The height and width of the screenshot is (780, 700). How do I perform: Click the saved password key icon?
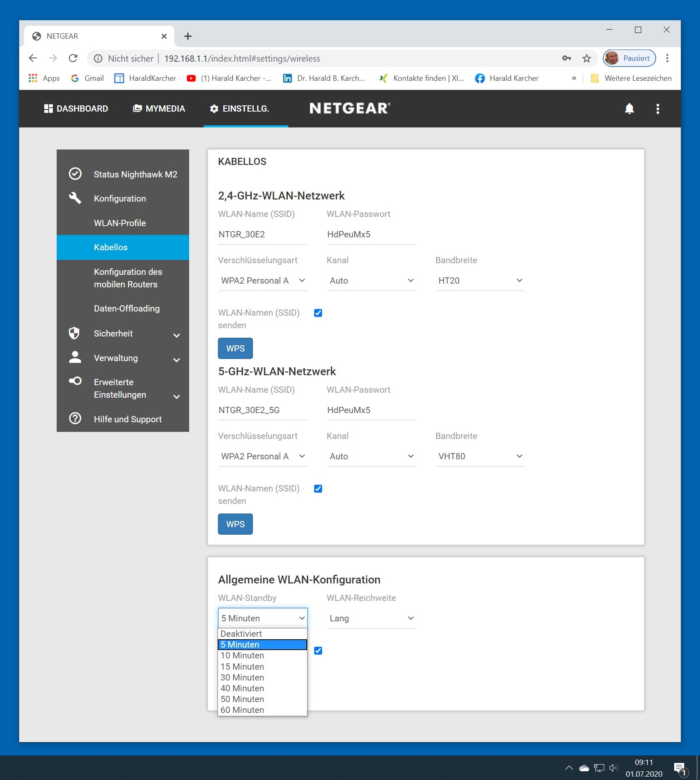tap(566, 58)
